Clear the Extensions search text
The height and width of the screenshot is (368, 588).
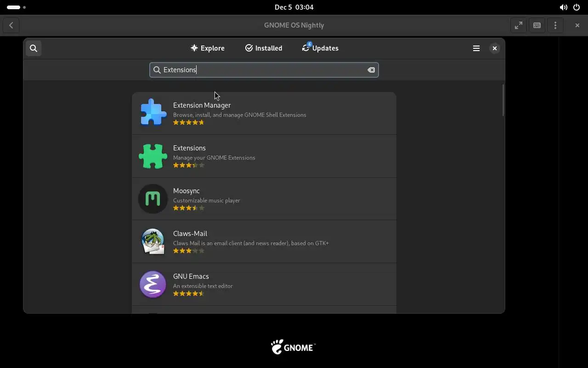371,70
